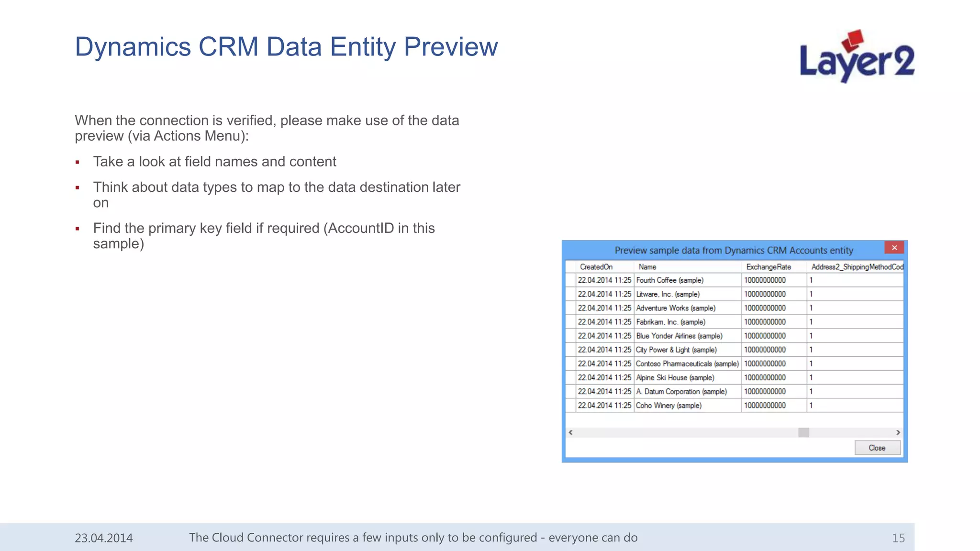Click the bullet 'Take a look at field names'
Screen dimensions: 980x551
click(x=214, y=162)
